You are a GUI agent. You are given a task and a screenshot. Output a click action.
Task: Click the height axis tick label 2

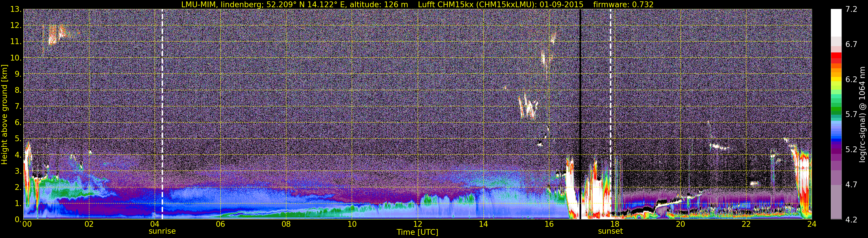pyautogui.click(x=18, y=187)
